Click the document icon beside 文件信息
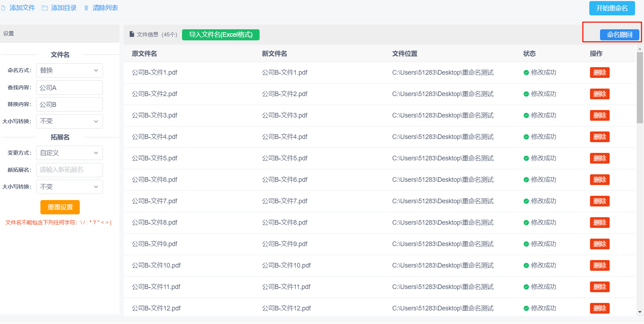644x324 pixels. pyautogui.click(x=132, y=34)
